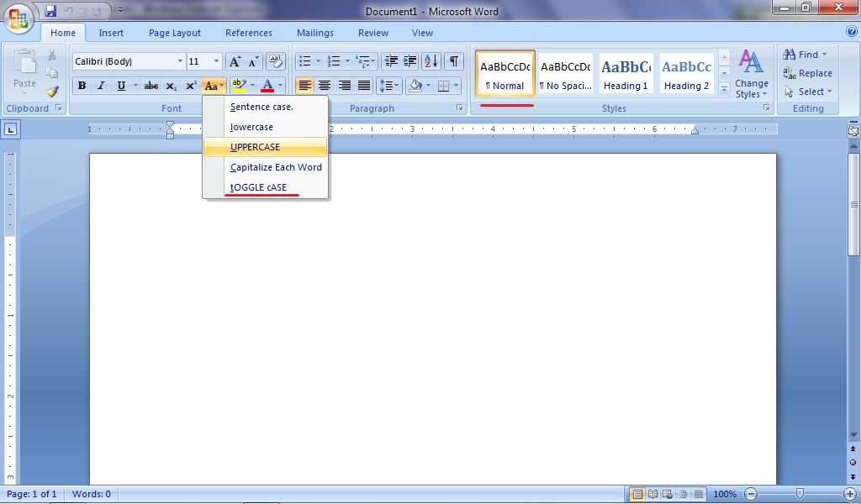Apply the No Spacing style

(x=566, y=73)
